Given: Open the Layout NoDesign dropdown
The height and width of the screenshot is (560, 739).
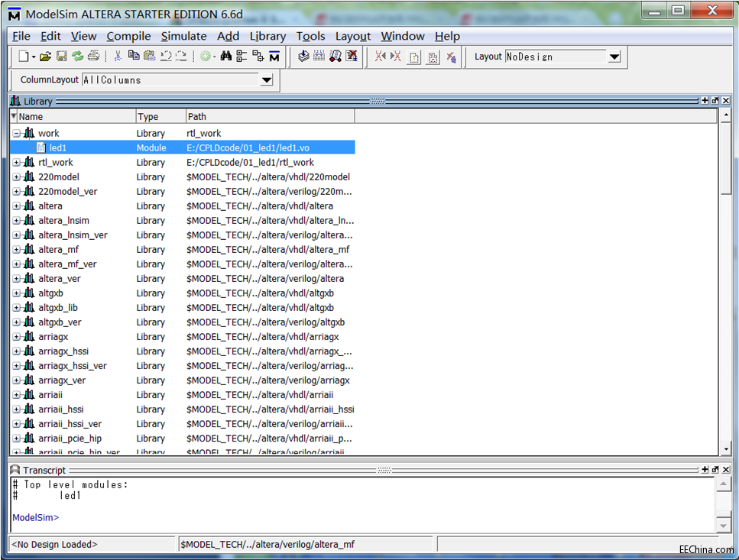Looking at the screenshot, I should 614,57.
